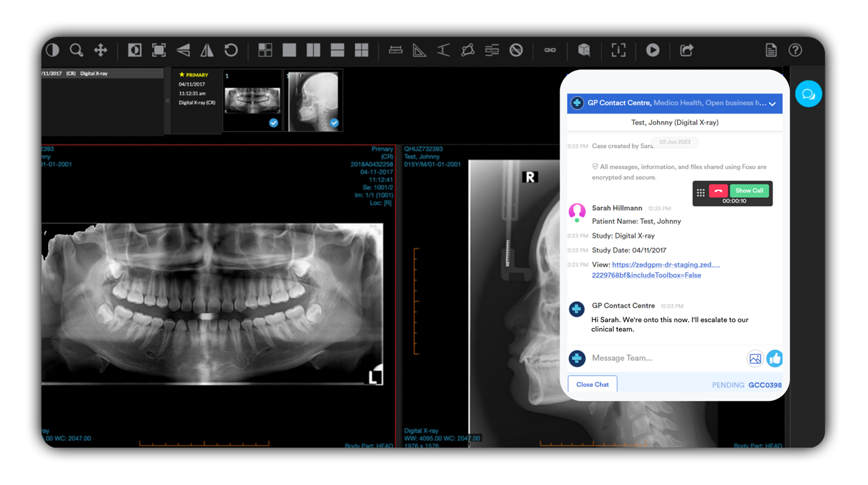Fit image to screen tool
Screen dimensions: 868x485
pos(159,50)
